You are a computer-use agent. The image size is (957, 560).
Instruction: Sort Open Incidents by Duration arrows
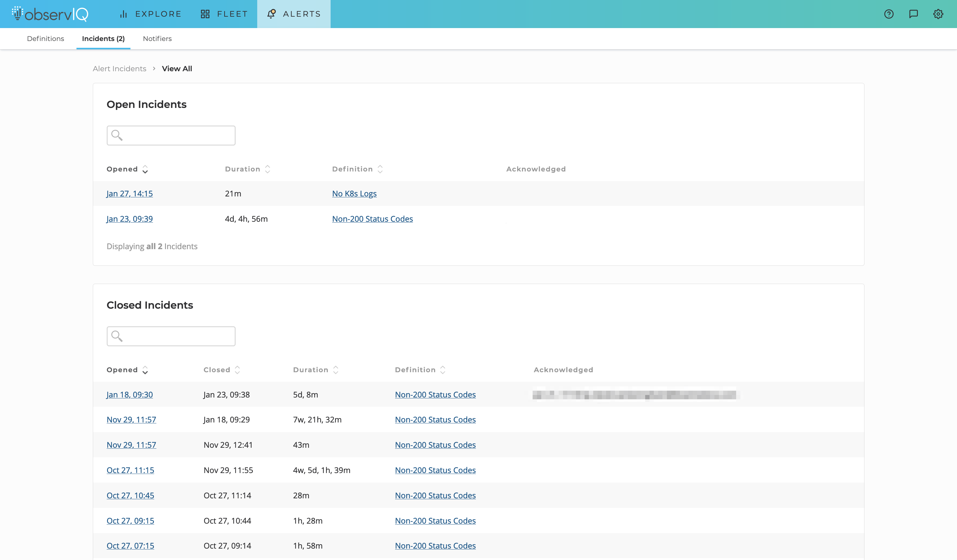pos(267,169)
